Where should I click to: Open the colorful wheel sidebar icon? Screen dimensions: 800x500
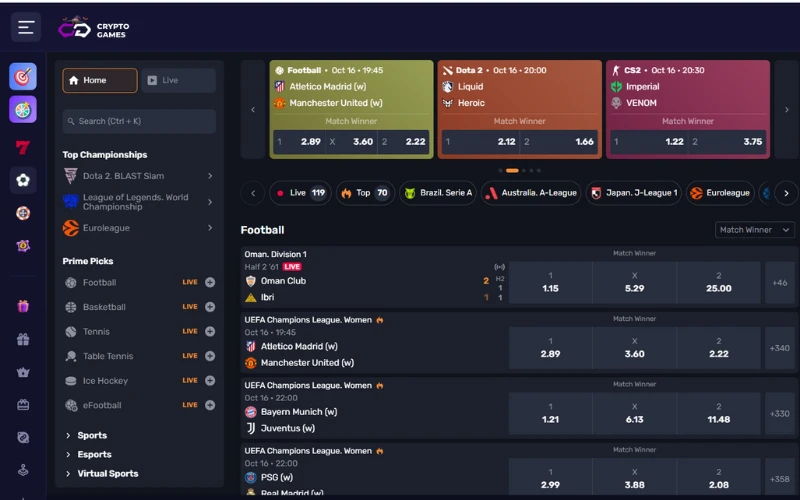[23, 110]
